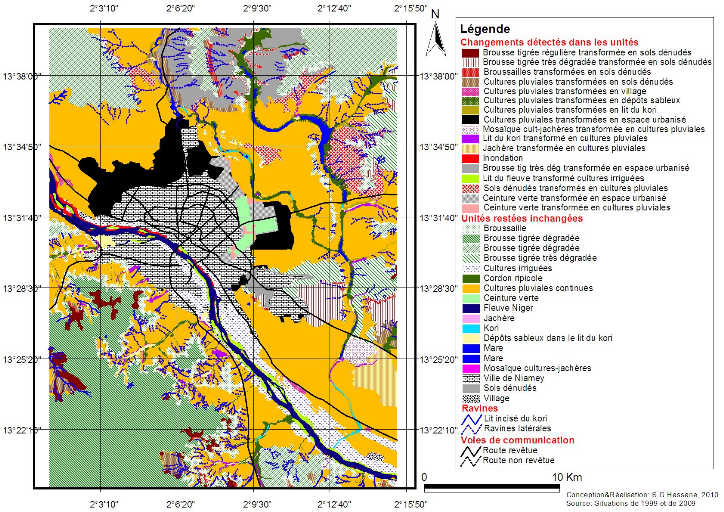This screenshot has width=724, height=512.
Task: Click the Route revêtue line symbol
Action: tap(471, 450)
